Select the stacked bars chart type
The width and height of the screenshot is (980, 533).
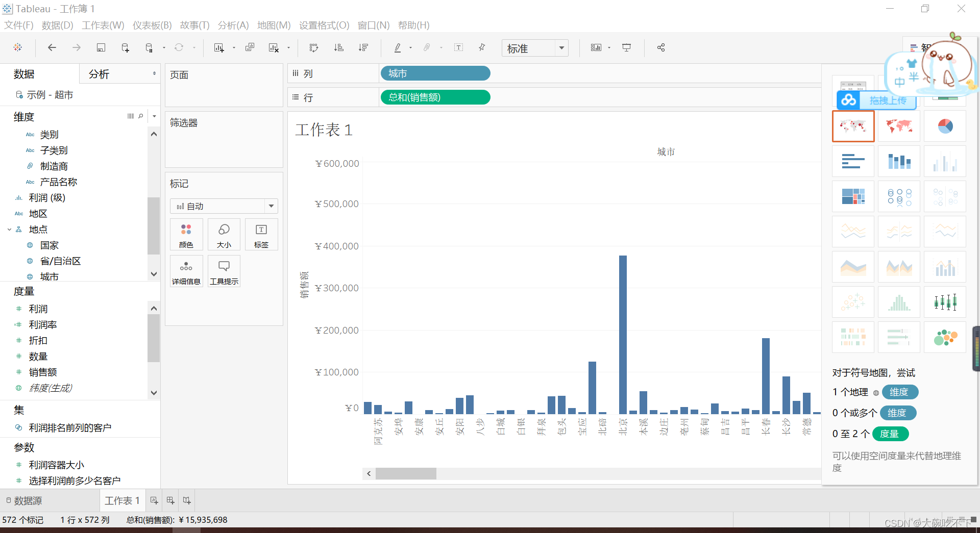pyautogui.click(x=899, y=161)
